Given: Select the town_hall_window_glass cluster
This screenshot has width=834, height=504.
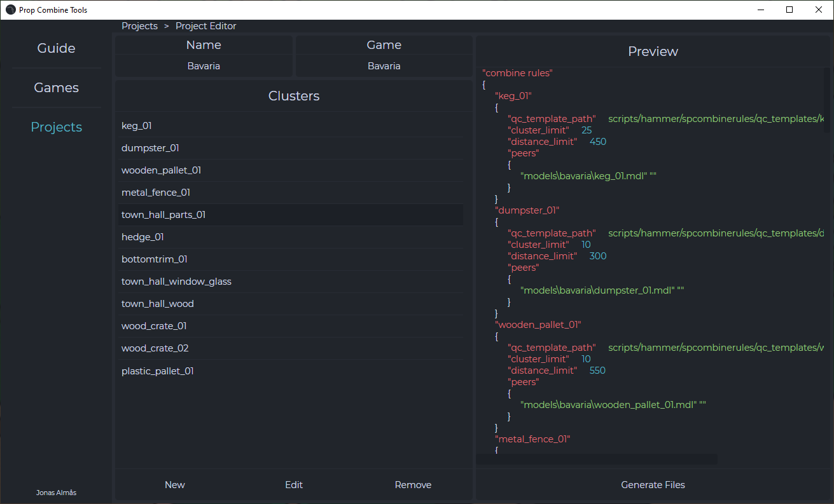Looking at the screenshot, I should point(289,282).
